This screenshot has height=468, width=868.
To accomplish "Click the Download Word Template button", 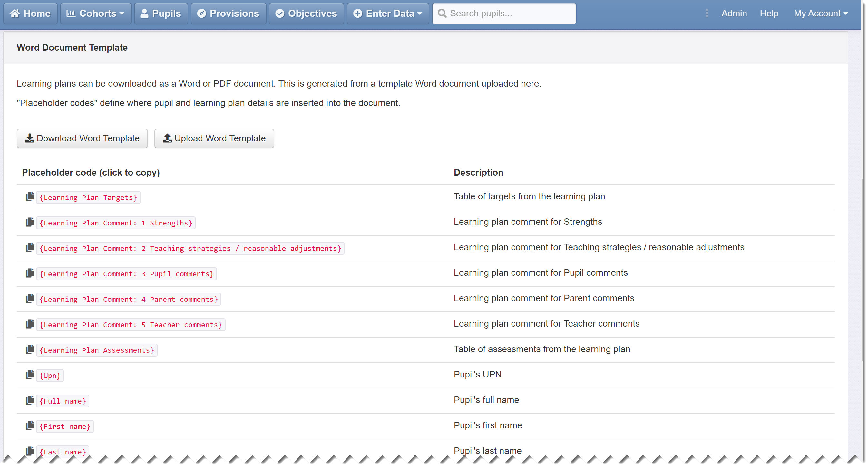I will coord(82,138).
